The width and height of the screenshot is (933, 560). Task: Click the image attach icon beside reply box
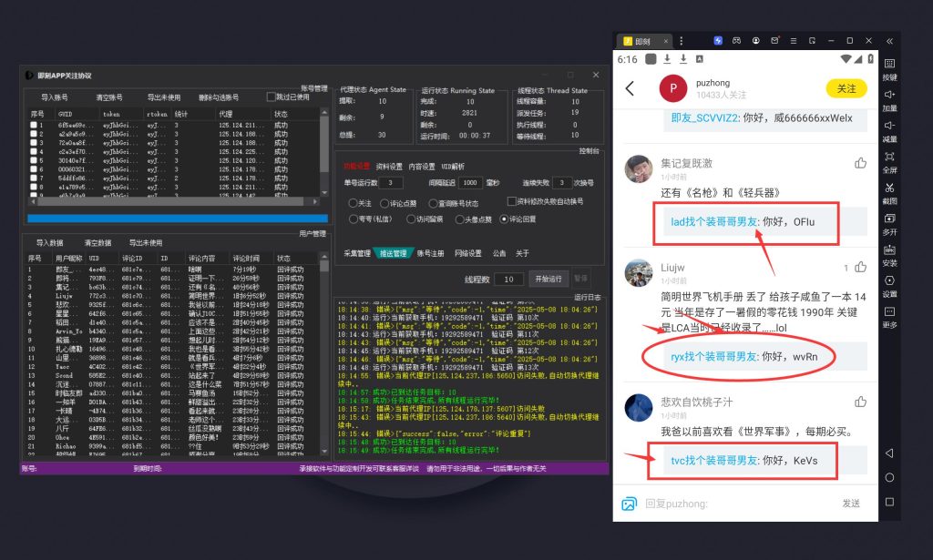click(628, 504)
